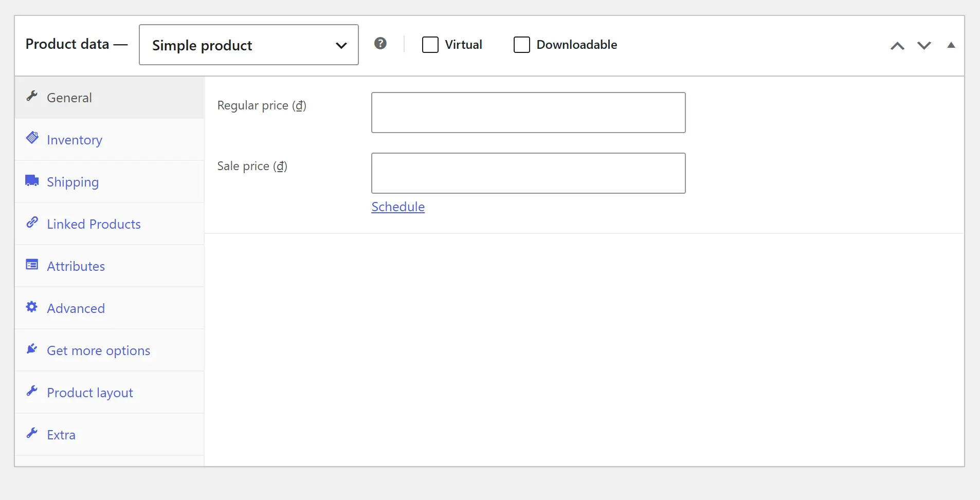Open the Get more options tab
Image resolution: width=980 pixels, height=500 pixels.
point(110,350)
